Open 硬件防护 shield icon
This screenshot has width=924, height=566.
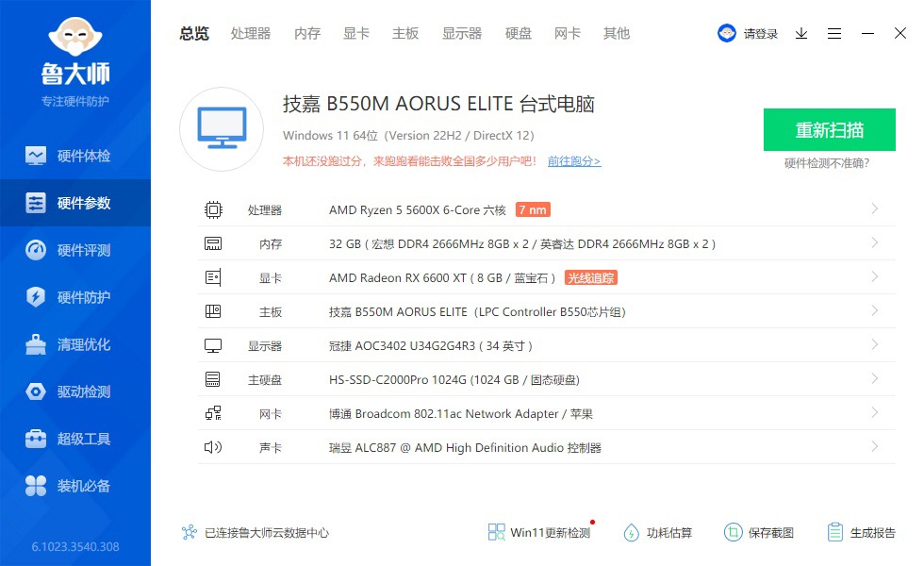[x=36, y=297]
